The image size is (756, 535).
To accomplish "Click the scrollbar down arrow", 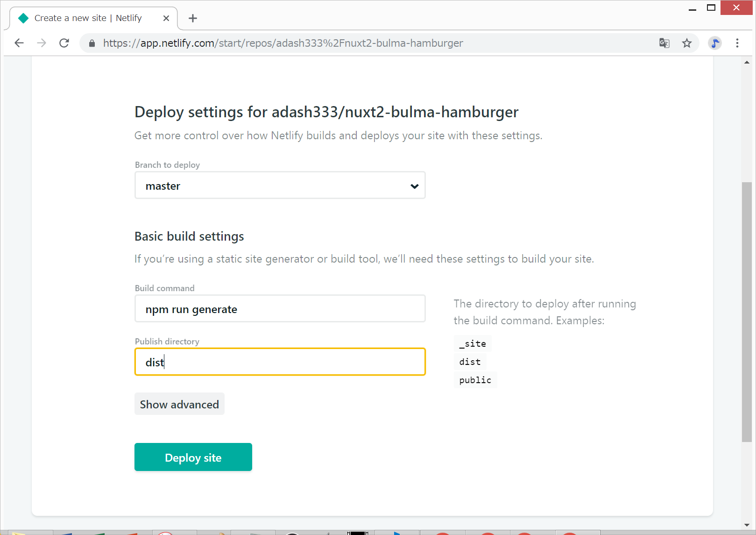I will (747, 525).
